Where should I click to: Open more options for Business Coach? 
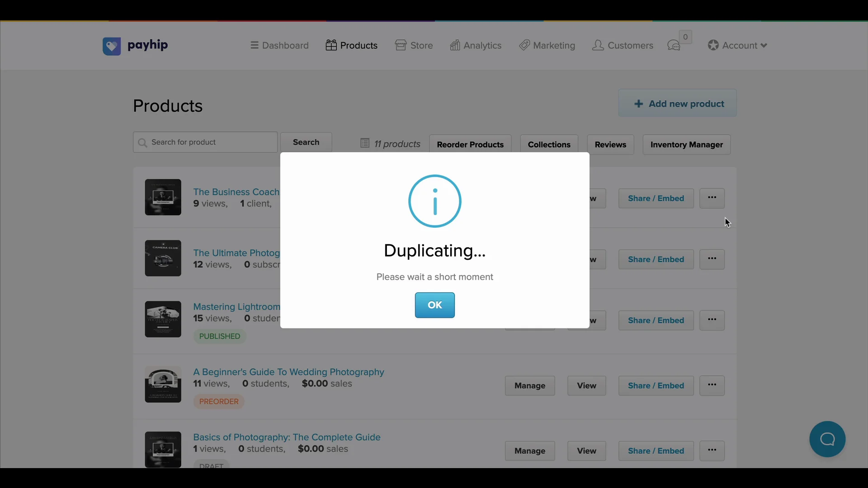point(712,198)
